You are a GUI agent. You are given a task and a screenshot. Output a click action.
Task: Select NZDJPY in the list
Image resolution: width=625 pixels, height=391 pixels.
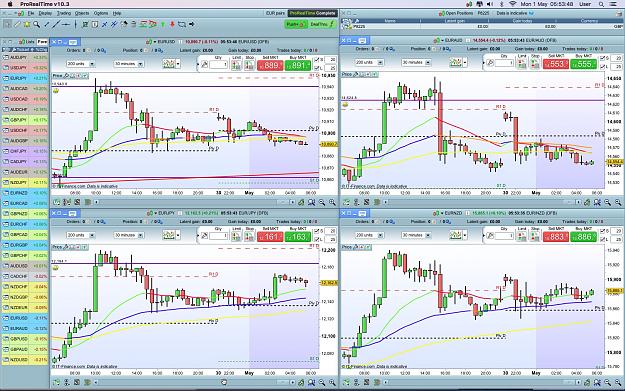pos(25,183)
